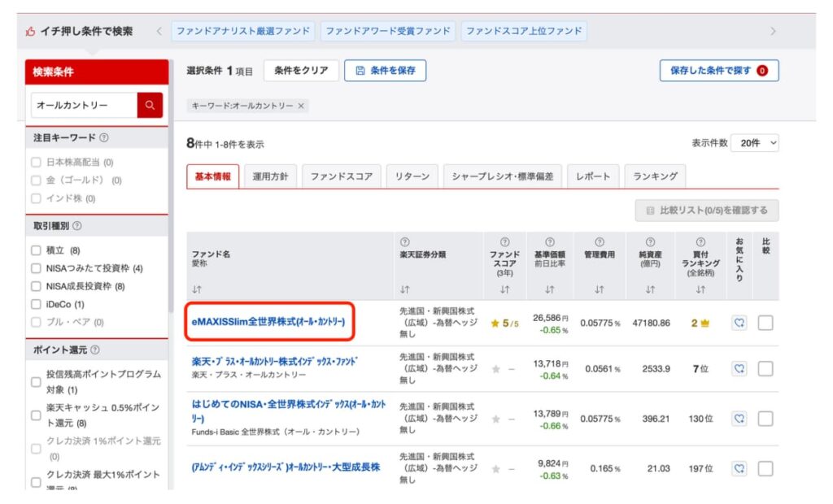Viewport: 833px width, 504px height.
Task: Tick compare checkbox for 楽天・プラス・オールカントリー
Action: pyautogui.click(x=765, y=368)
